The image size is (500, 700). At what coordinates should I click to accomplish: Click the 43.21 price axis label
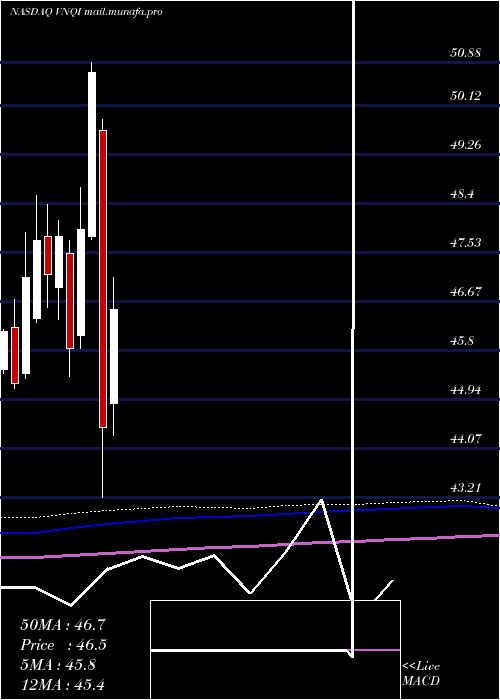click(x=466, y=488)
